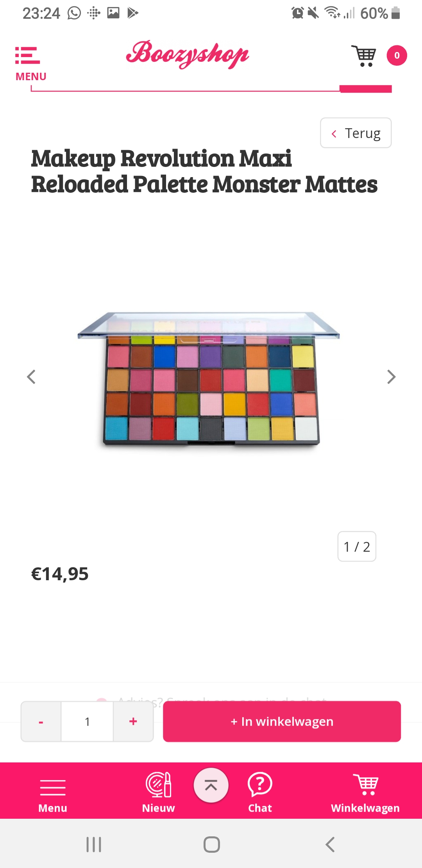Show the previous product image
422x868 pixels.
click(31, 377)
